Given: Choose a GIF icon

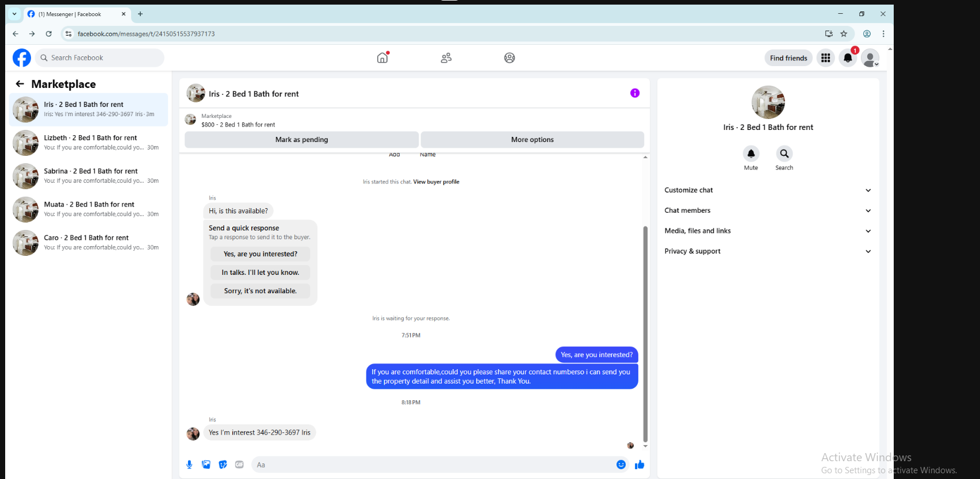Looking at the screenshot, I should click(239, 465).
